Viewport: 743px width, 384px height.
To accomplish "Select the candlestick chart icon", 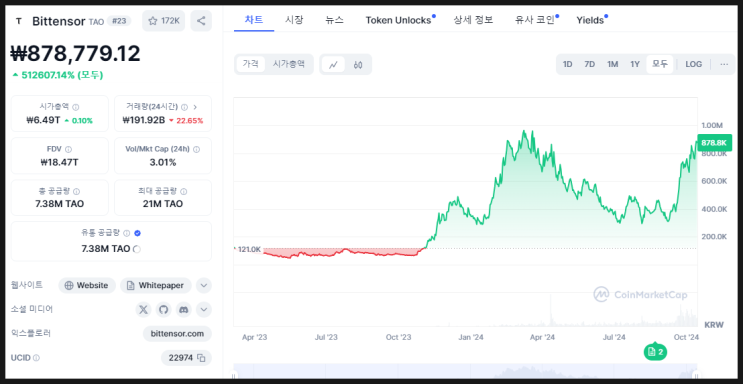I will click(358, 64).
